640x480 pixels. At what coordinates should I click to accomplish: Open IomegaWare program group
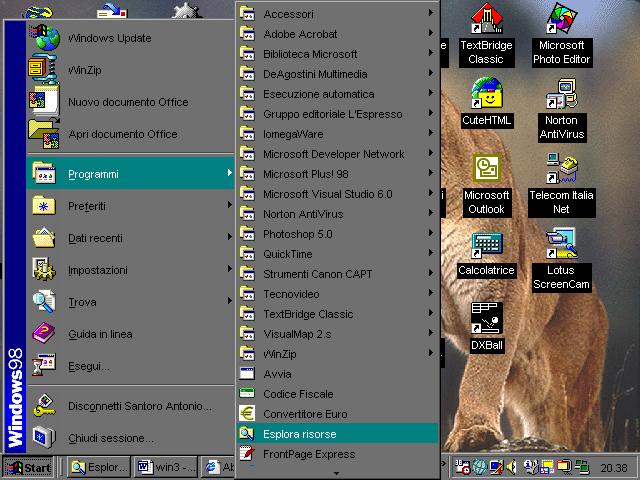pos(337,134)
